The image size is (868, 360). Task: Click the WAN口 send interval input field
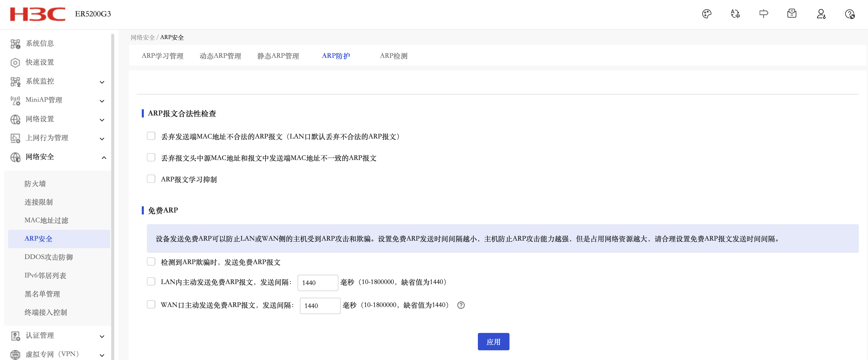point(320,306)
